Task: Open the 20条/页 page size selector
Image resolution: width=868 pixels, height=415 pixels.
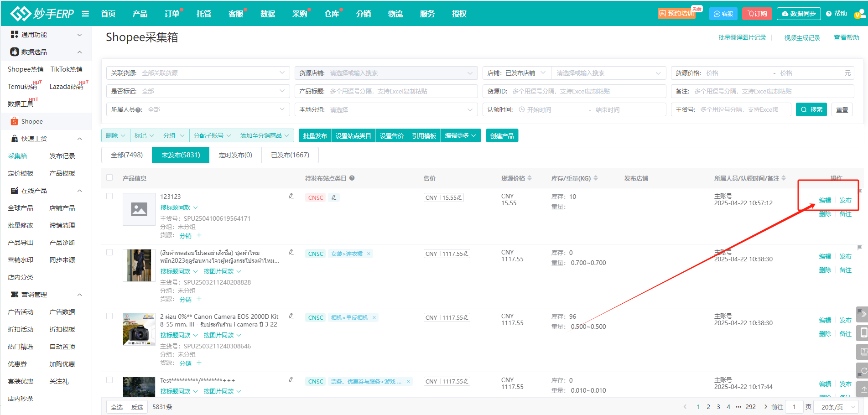Action: (836, 407)
